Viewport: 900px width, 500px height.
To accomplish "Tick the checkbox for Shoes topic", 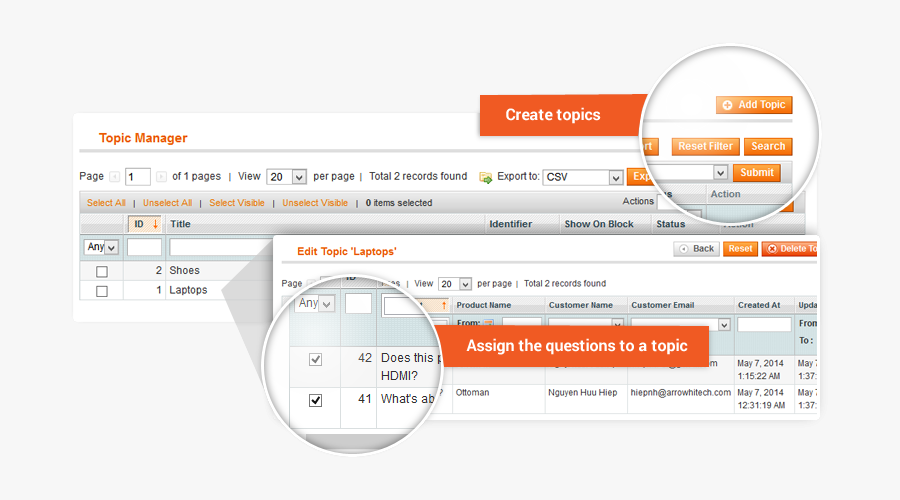I will pos(102,272).
